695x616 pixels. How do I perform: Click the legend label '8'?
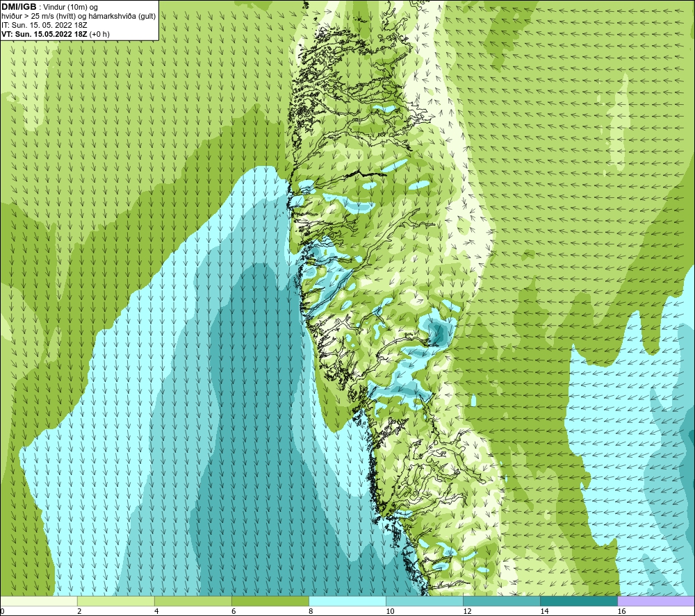click(x=311, y=612)
